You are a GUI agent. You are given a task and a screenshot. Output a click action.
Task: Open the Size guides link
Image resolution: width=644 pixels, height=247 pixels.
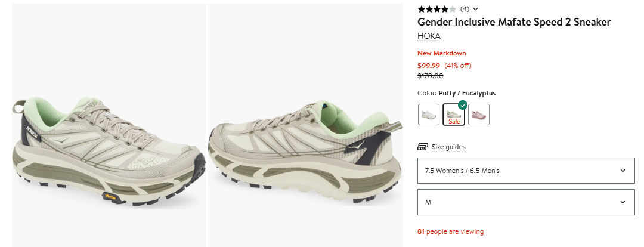pos(448,147)
